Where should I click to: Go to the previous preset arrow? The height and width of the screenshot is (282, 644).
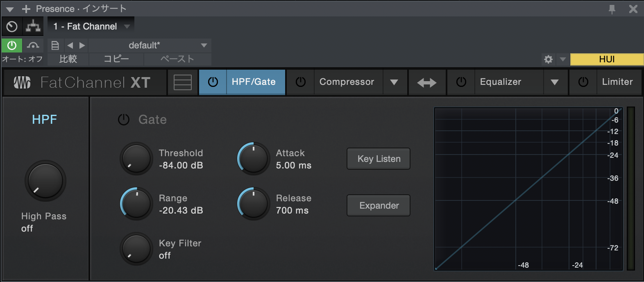70,45
